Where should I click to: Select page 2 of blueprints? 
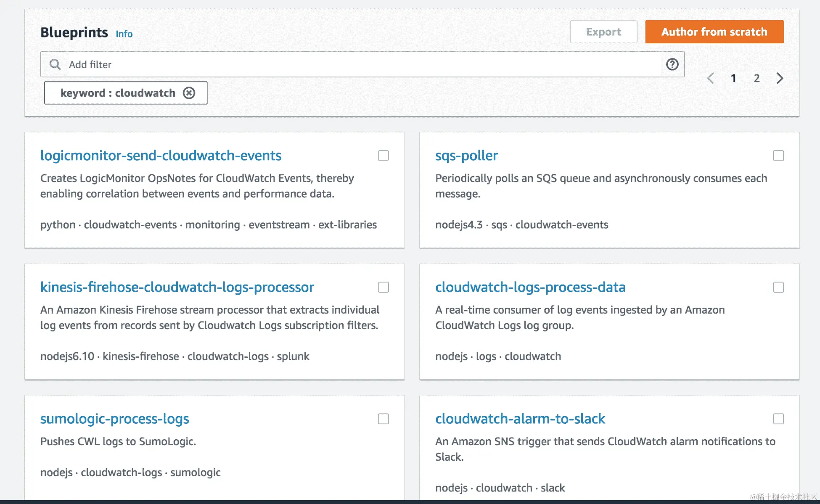coord(757,78)
